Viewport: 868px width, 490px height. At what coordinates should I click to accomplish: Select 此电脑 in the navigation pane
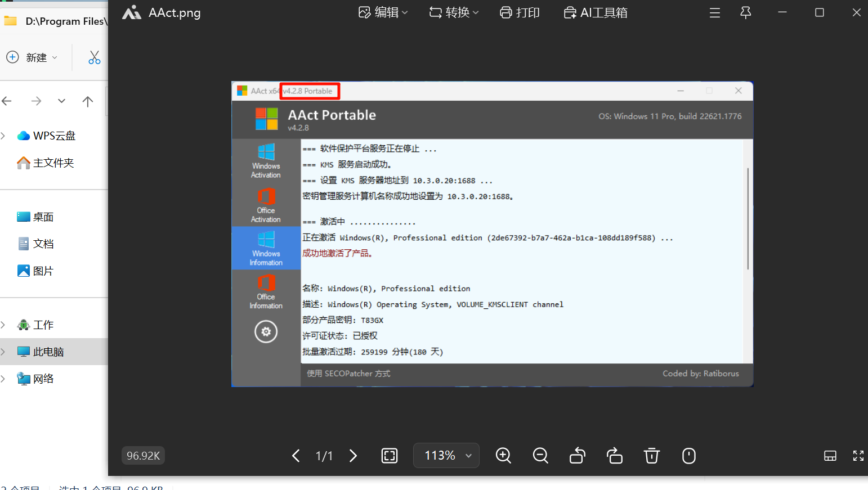coord(48,352)
